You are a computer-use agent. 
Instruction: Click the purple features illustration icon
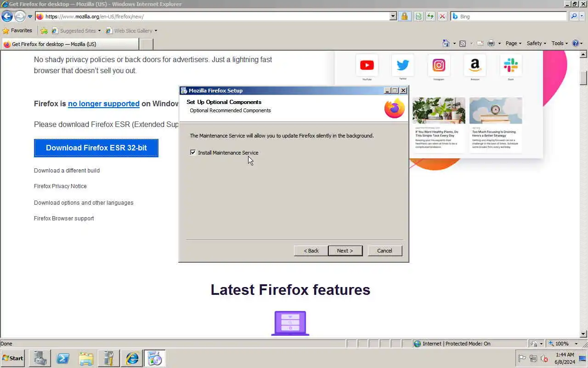[290, 323]
